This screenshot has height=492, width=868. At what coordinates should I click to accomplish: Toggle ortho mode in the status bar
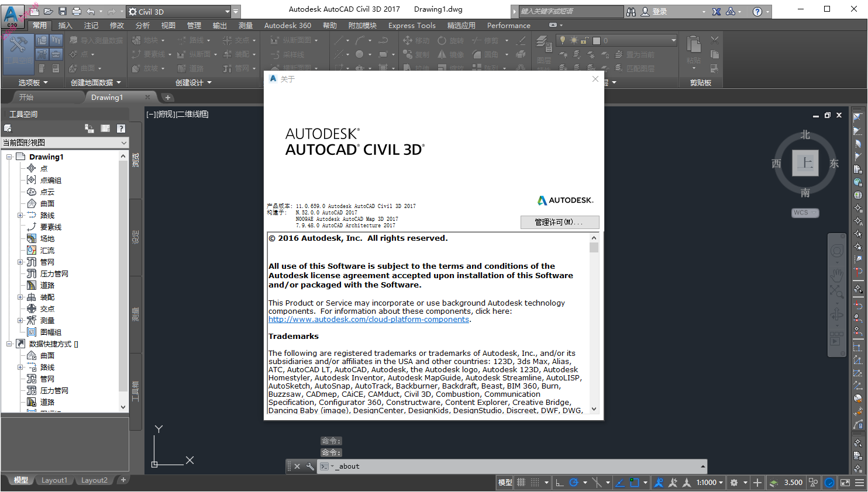point(560,483)
